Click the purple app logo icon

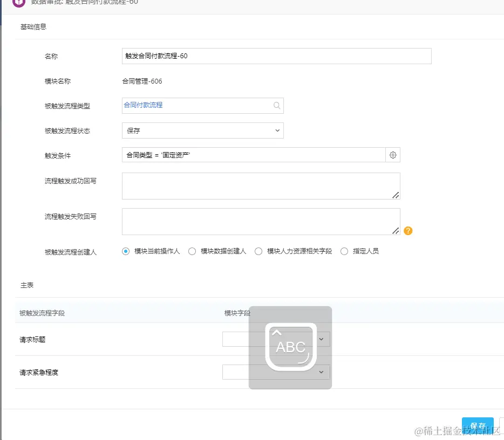pyautogui.click(x=19, y=3)
